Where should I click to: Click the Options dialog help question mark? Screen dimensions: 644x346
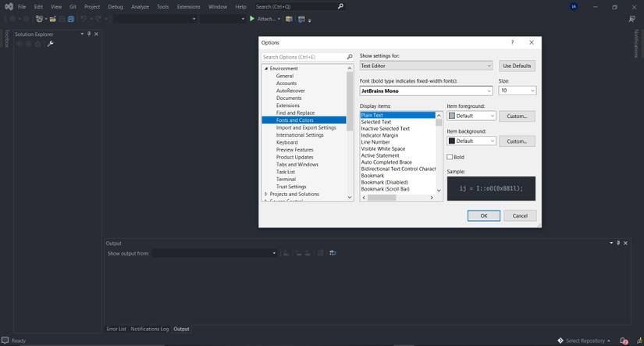pyautogui.click(x=512, y=42)
